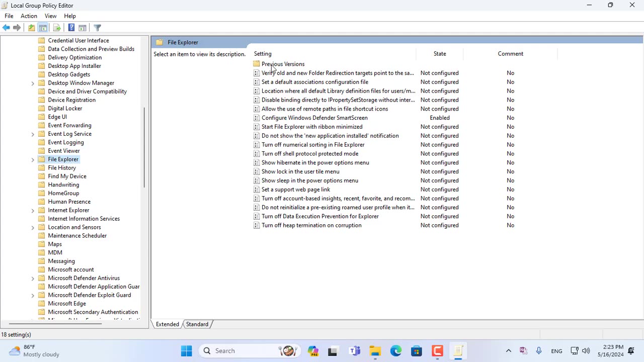Open Help via the blue question mark icon
644x362 pixels.
[x=71, y=28]
